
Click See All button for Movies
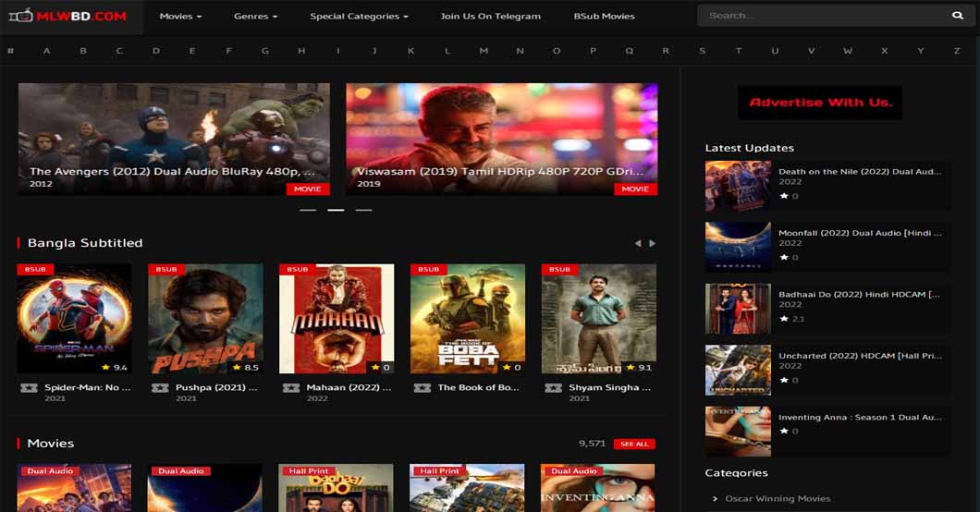pyautogui.click(x=634, y=444)
